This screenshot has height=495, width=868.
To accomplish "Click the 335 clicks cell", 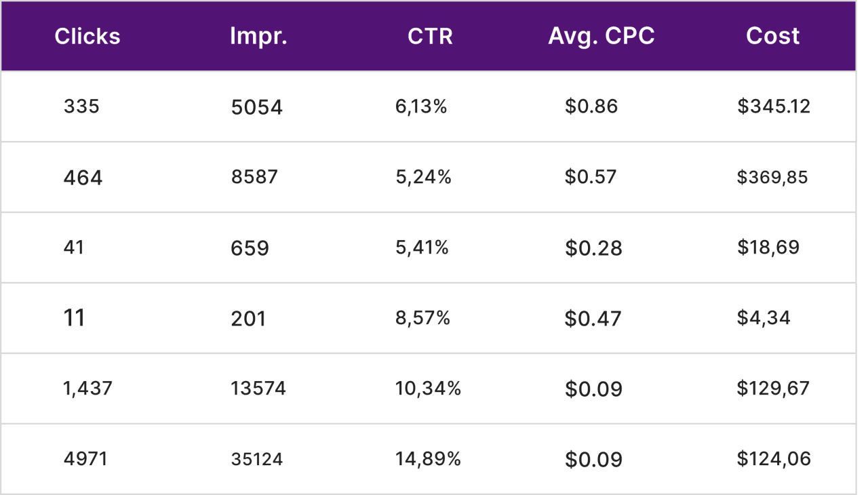I will (x=81, y=106).
